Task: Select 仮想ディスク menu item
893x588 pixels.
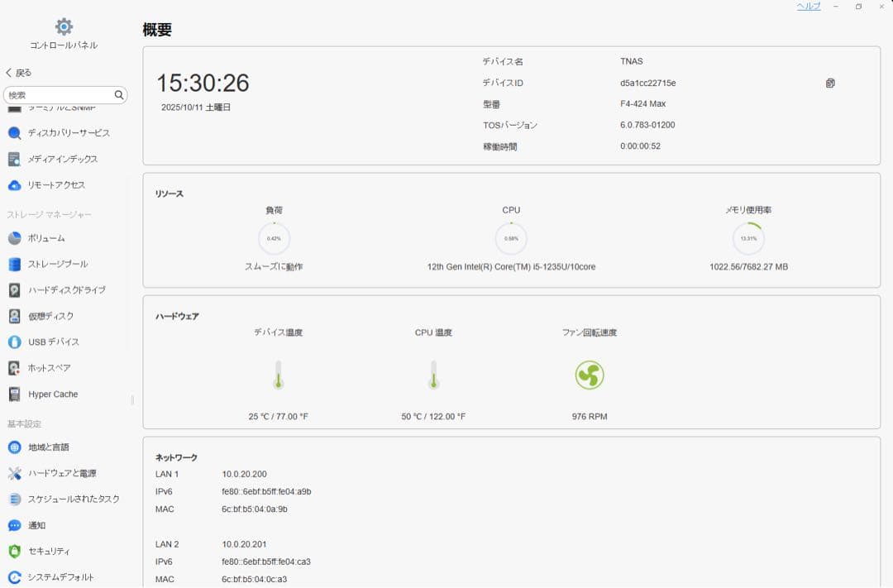Action: (x=50, y=316)
